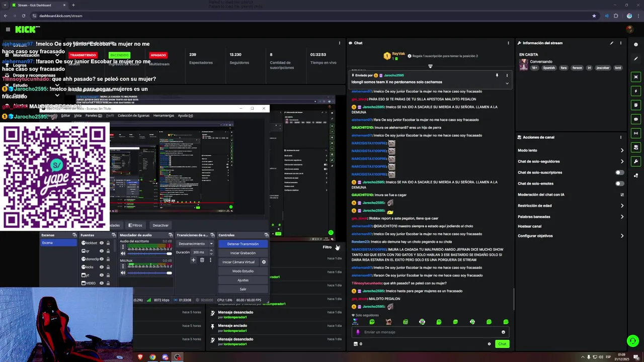Screen dimensions: 644x362
Task: Open virtual camera settings gear in OBS
Action: [x=264, y=262]
